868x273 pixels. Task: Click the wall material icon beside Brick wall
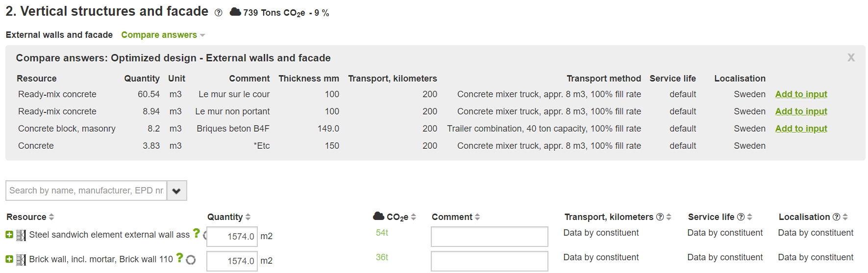pyautogui.click(x=21, y=260)
